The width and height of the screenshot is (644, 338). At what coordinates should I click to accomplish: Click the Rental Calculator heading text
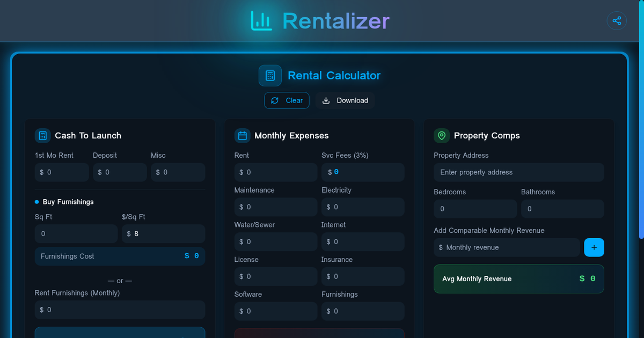[334, 76]
